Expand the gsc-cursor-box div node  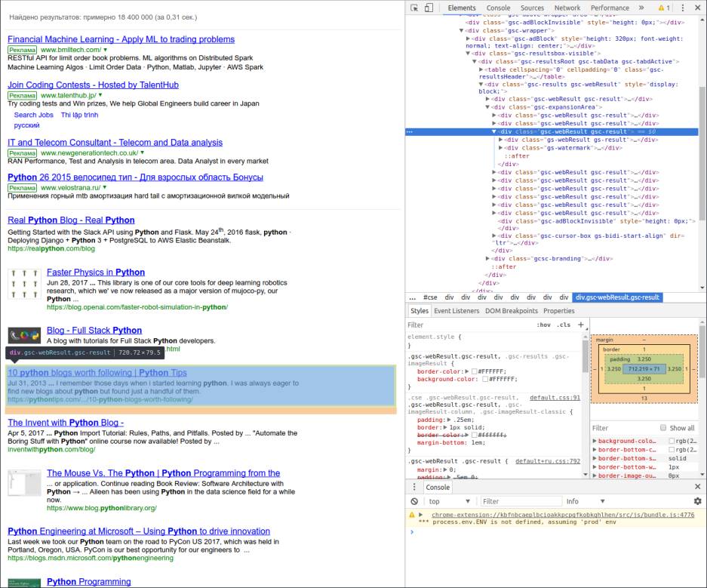[x=494, y=236]
